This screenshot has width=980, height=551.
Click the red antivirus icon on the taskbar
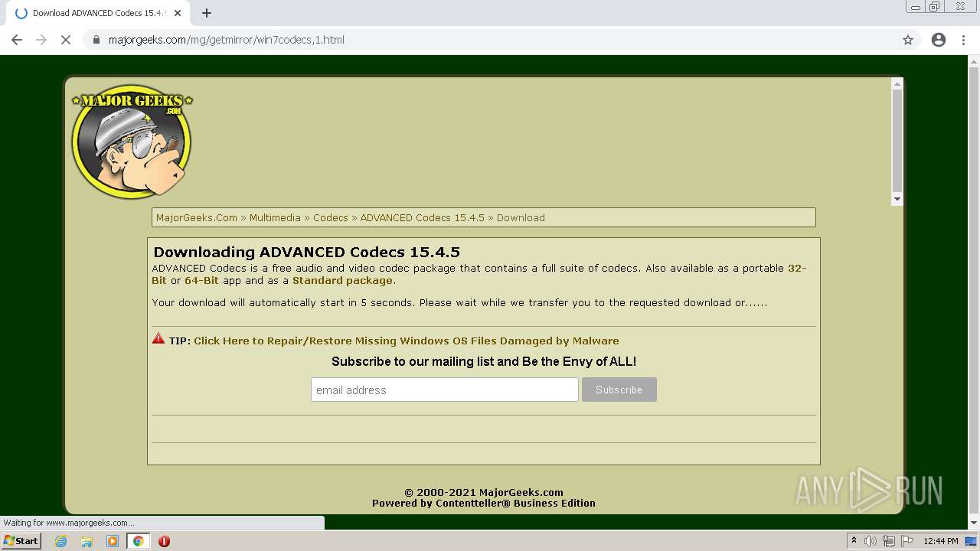pos(164,541)
